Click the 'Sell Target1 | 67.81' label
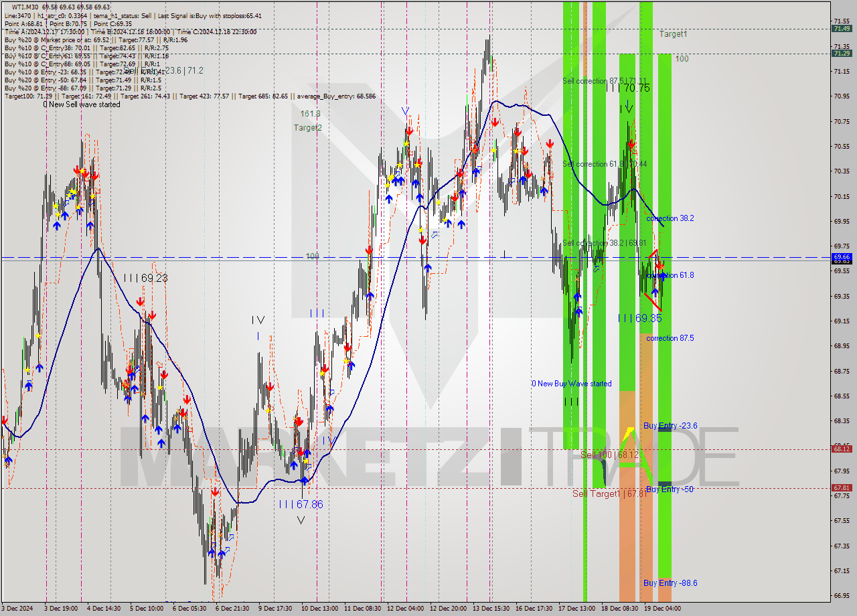This screenshot has width=857, height=616. 609,493
